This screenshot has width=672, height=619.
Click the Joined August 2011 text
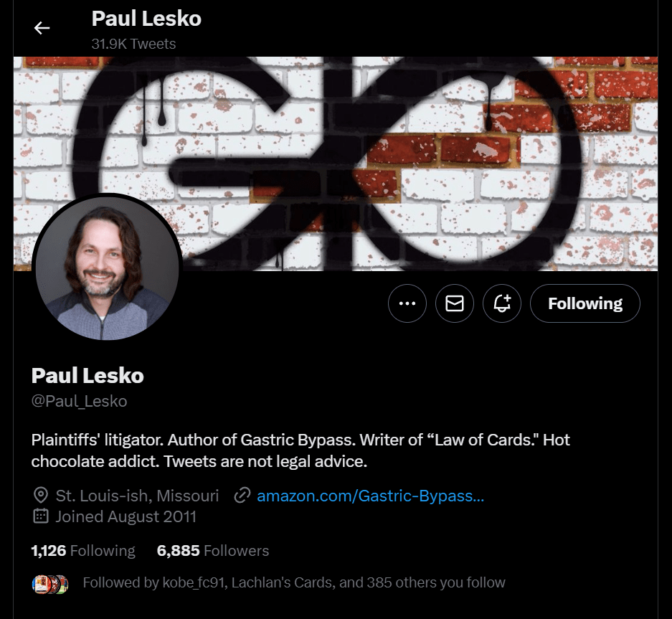tap(126, 516)
